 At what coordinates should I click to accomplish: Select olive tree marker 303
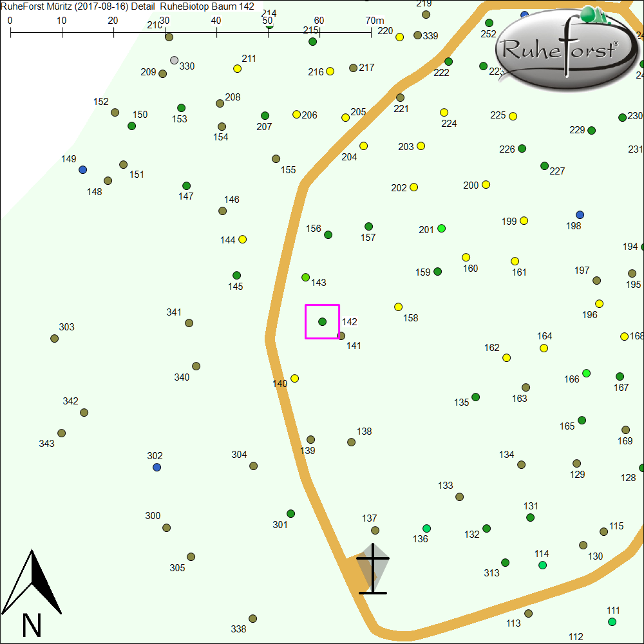55,339
